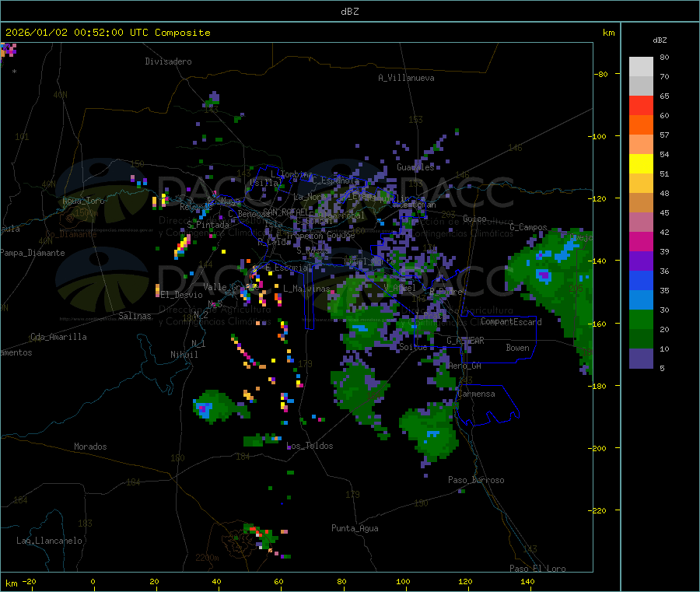
Task: Click the Soitue map label
Action: coord(413,347)
